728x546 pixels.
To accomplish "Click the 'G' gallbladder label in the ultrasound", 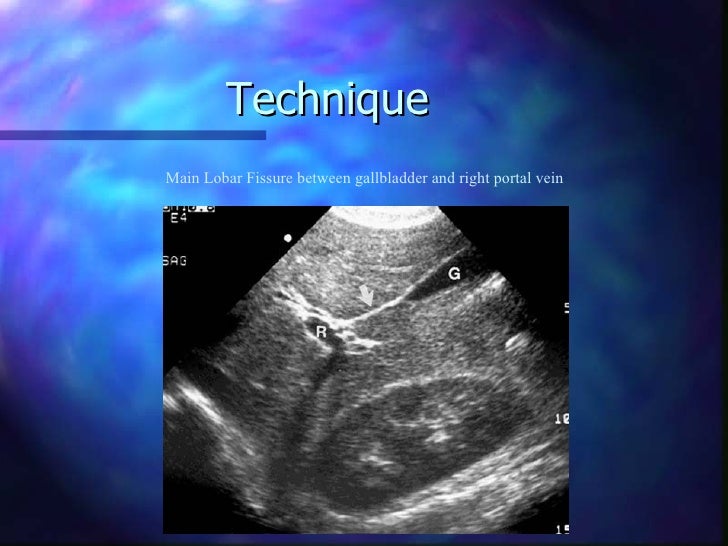I will [454, 274].
